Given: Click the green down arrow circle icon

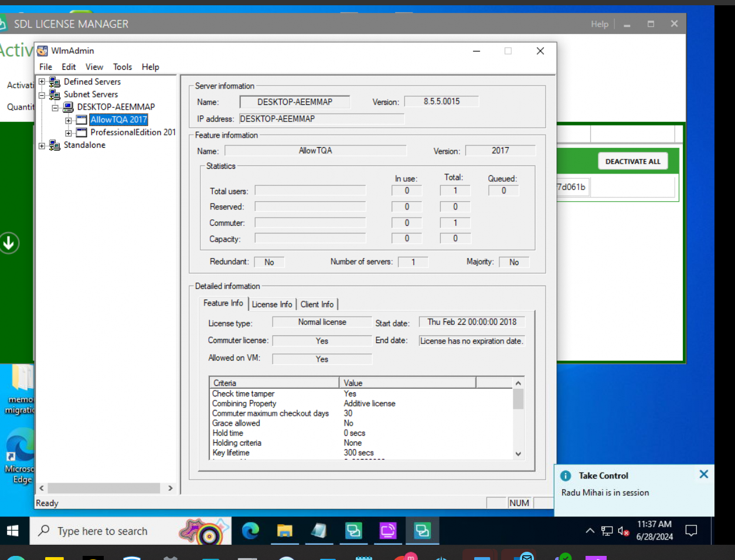Looking at the screenshot, I should pyautogui.click(x=9, y=243).
